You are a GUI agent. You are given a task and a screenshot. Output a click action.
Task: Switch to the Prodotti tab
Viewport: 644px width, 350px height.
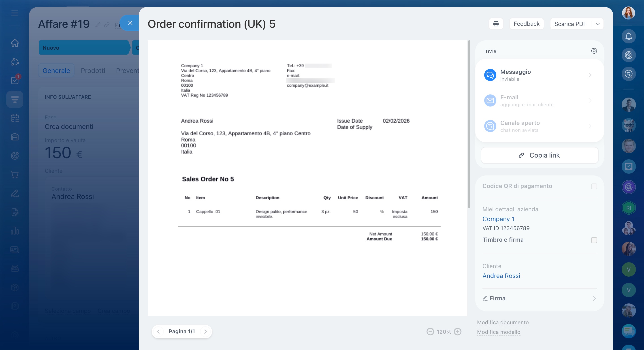pos(93,70)
